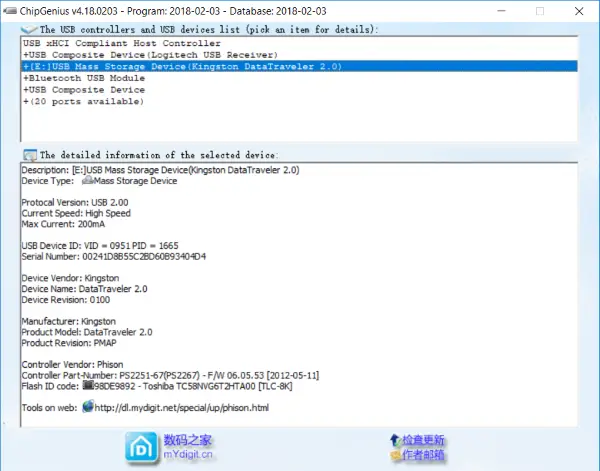The height and width of the screenshot is (471, 600).
Task: Select the plain USB Composite Device entry
Action: (299, 90)
